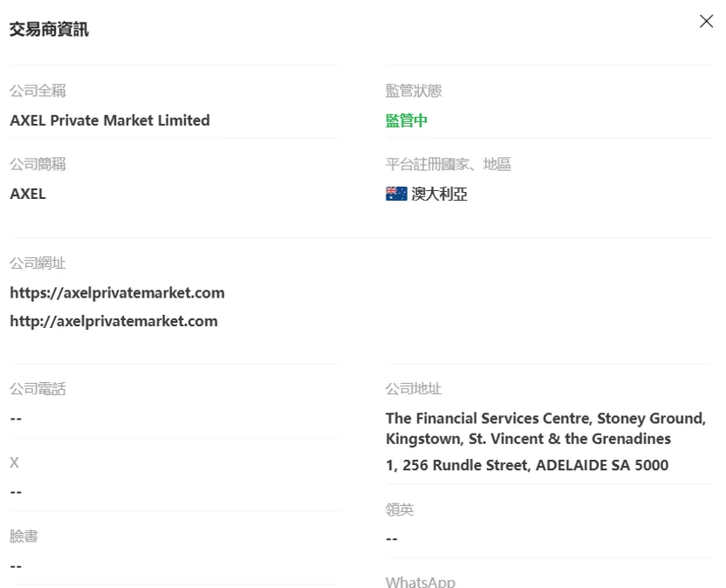Close the 交易商資訊 dialog
Screen dimensions: 726x588
[x=706, y=21]
